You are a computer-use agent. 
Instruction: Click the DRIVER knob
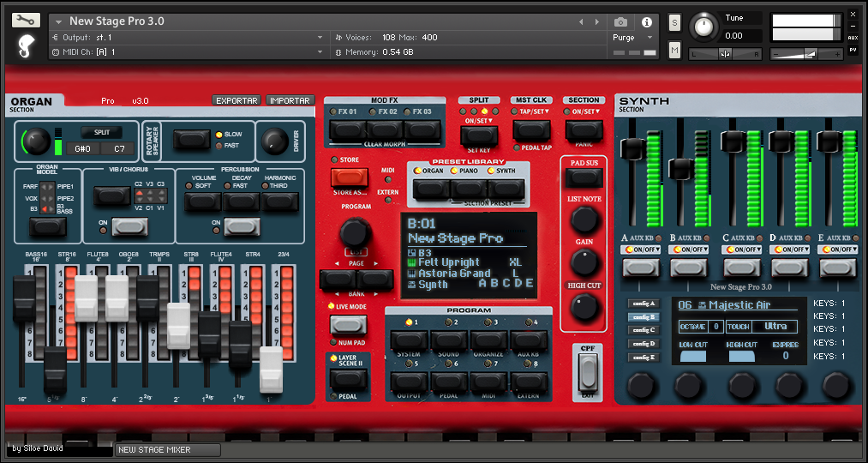click(x=275, y=141)
